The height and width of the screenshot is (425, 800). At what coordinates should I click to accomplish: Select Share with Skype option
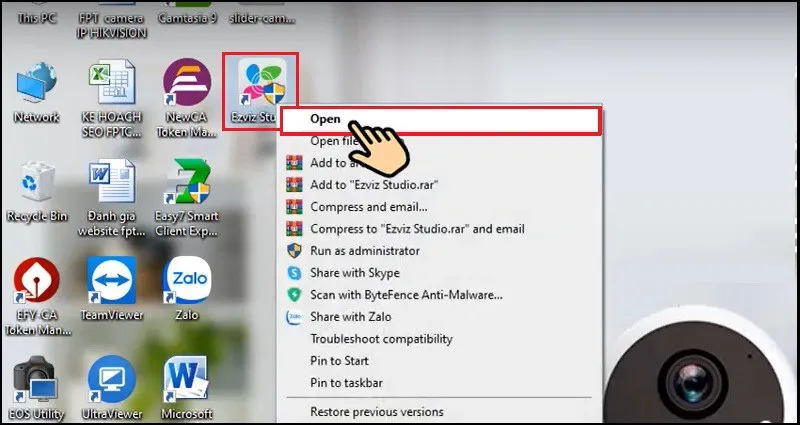pyautogui.click(x=355, y=273)
